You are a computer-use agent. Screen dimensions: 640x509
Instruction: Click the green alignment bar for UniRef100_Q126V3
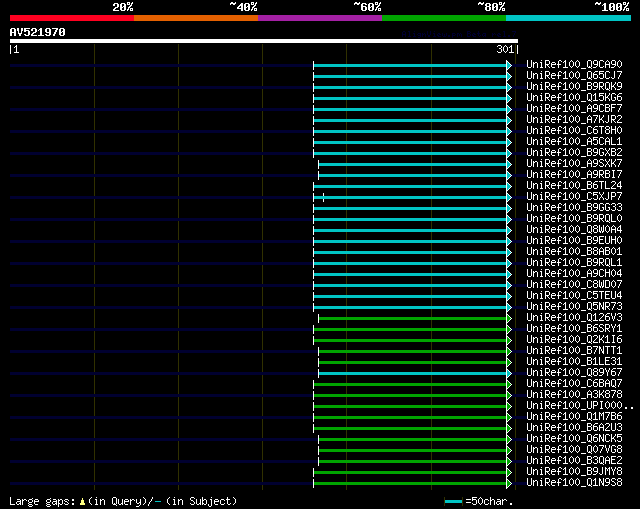coord(413,319)
